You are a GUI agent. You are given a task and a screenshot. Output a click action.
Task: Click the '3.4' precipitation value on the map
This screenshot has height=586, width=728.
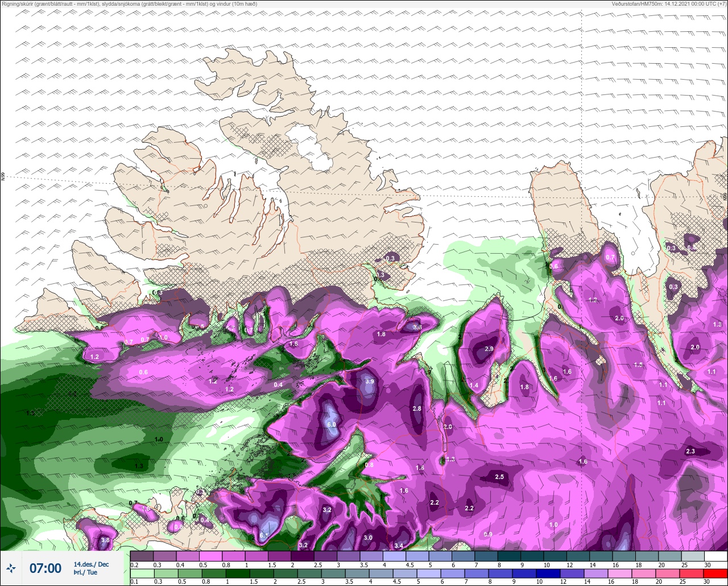pyautogui.click(x=399, y=546)
